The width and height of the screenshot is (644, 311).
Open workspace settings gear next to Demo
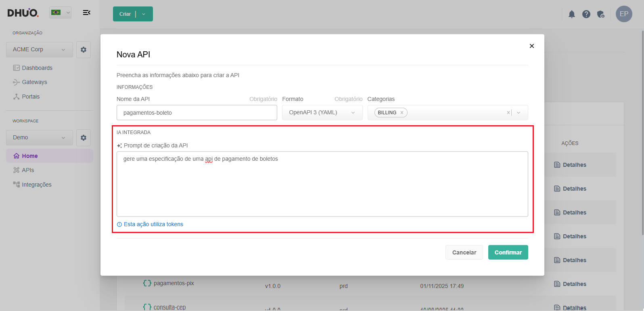coord(84,138)
